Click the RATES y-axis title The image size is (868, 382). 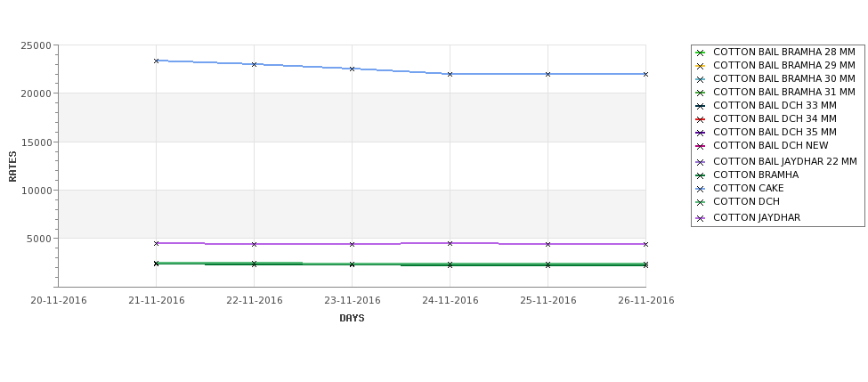pyautogui.click(x=12, y=167)
